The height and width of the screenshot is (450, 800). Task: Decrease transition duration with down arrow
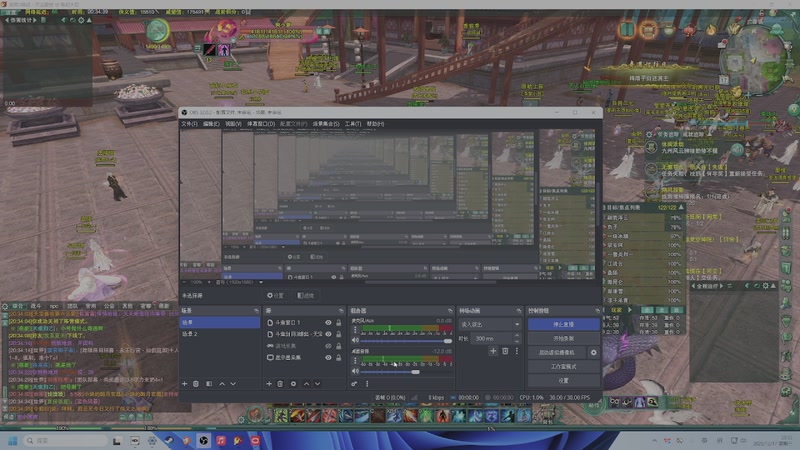[517, 341]
